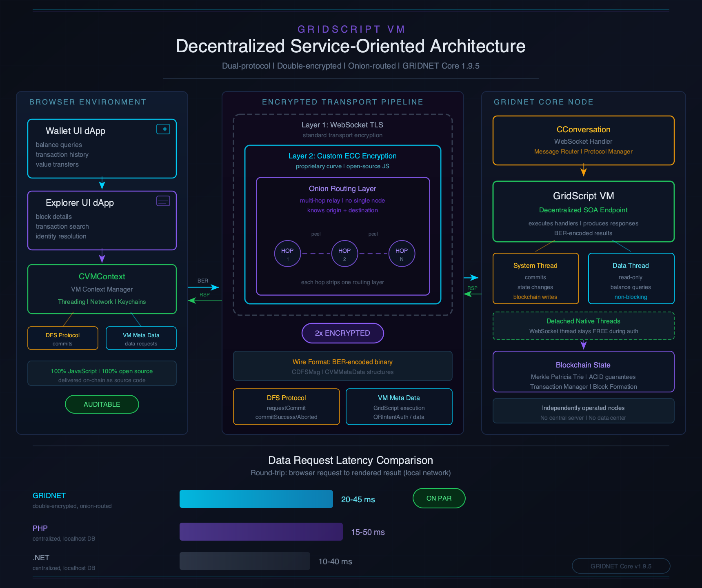This screenshot has height=588, width=702.
Task: Toggle the 2x ENCRYPTED pill
Action: tap(342, 333)
